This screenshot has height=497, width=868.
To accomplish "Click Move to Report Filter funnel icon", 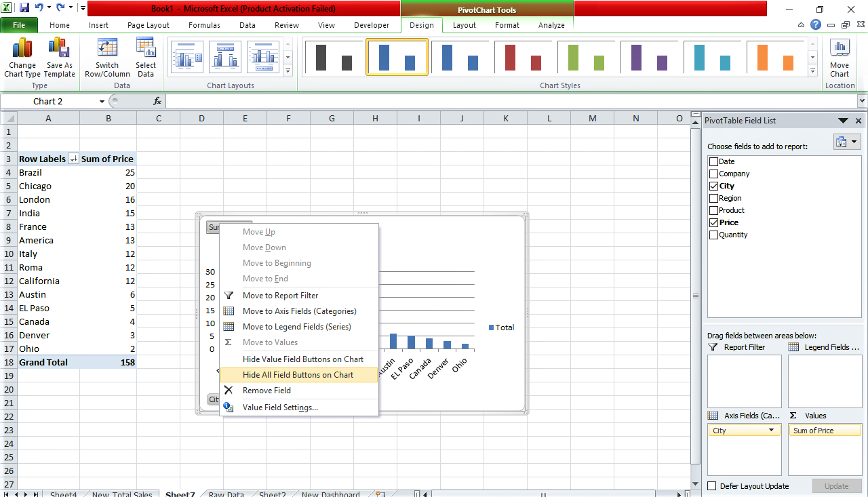I will (x=229, y=296).
